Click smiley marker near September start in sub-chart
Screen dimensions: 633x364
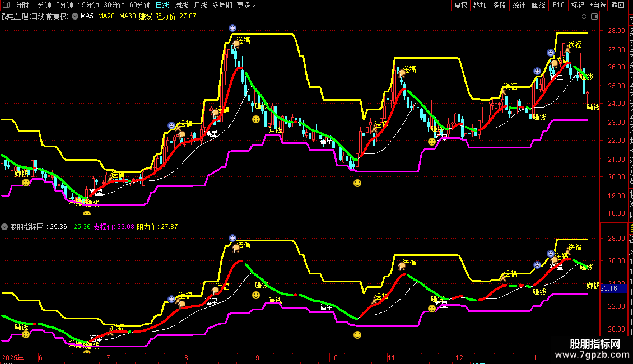click(x=256, y=295)
